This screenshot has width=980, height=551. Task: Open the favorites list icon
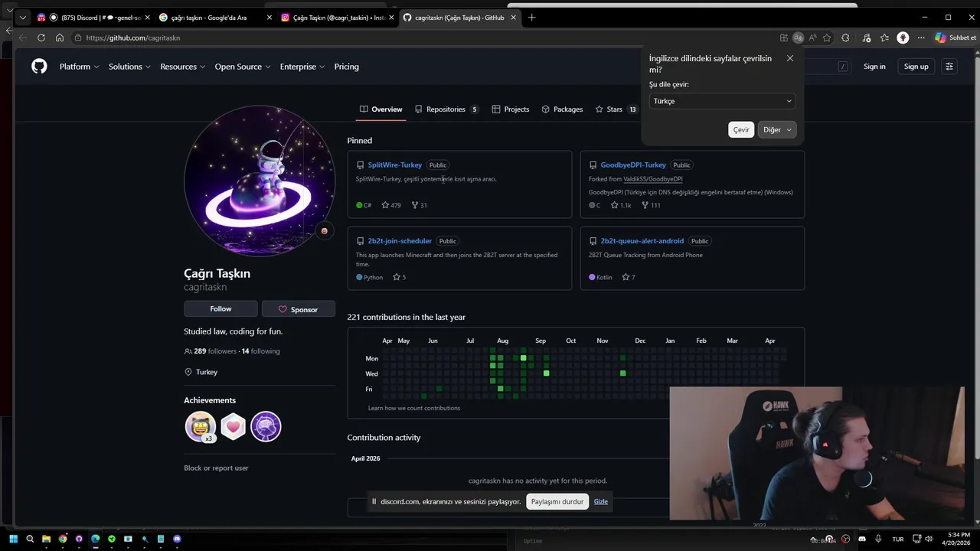(884, 37)
